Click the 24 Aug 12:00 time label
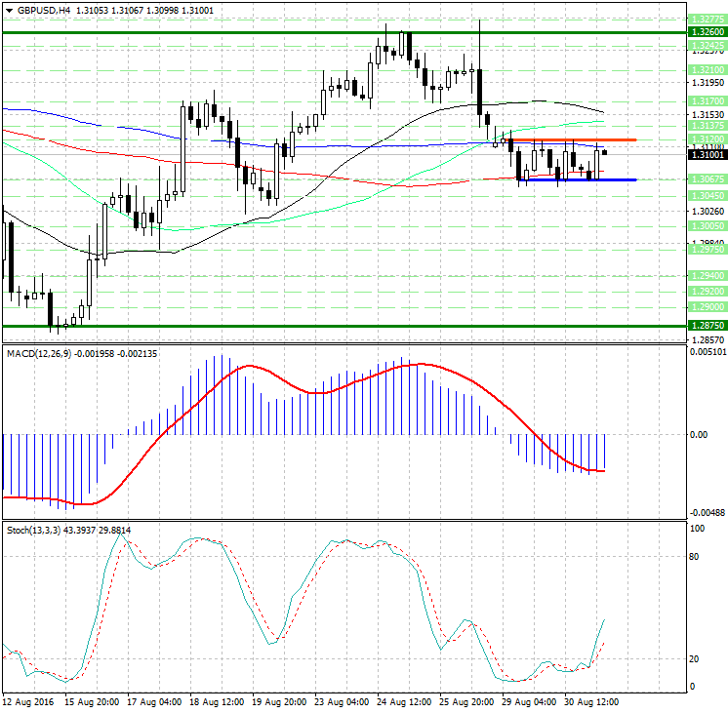Viewport: 728px width, 713px height. tap(405, 701)
